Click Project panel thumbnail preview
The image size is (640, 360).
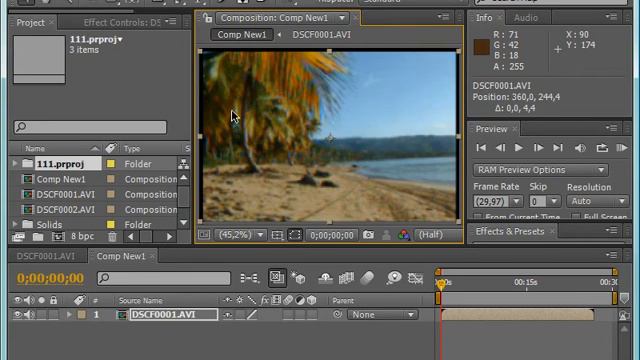click(x=39, y=59)
